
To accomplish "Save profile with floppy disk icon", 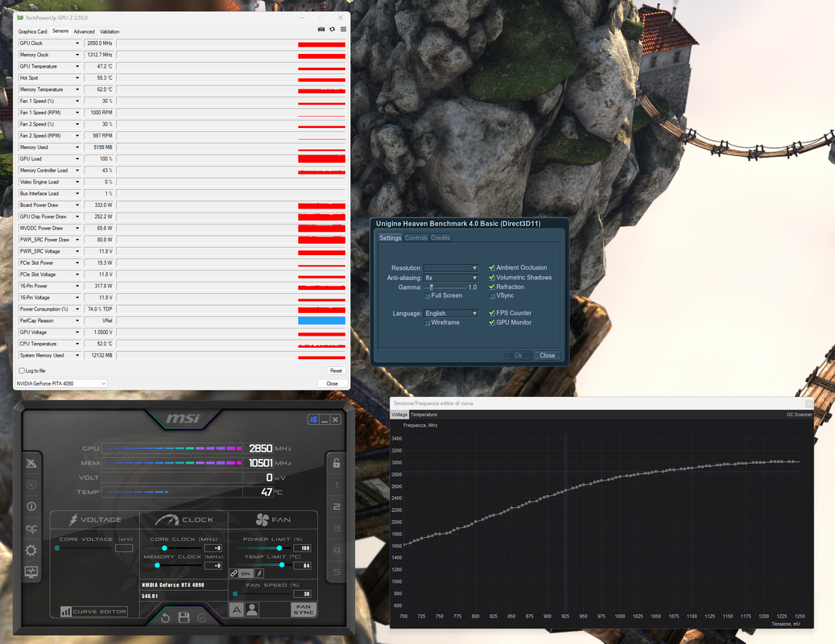I will (x=184, y=617).
